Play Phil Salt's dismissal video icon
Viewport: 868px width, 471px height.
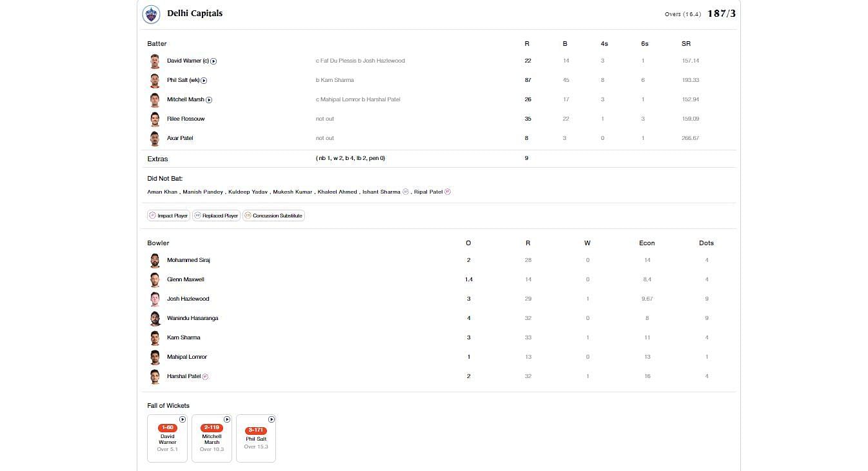[204, 81]
